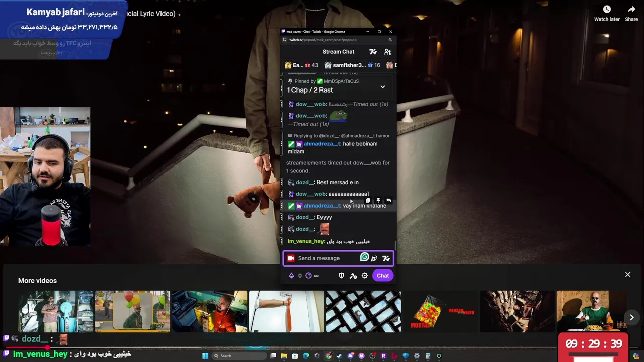Image resolution: width=644 pixels, height=362 pixels.
Task: Open the celebration emote icon in message box
Action: coord(374,258)
